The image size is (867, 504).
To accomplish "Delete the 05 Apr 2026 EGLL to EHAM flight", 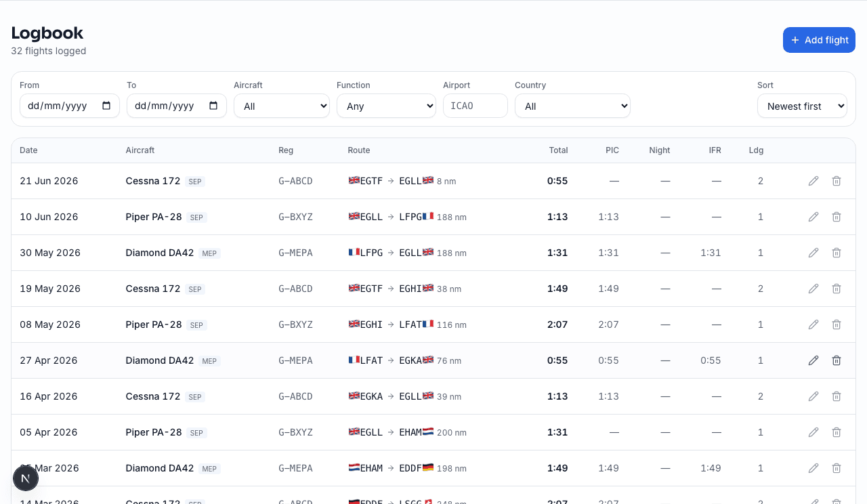I will pos(837,432).
